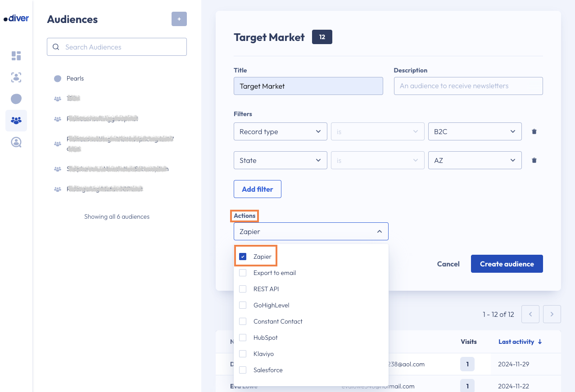This screenshot has height=392, width=575.
Task: Open the AZ state value dropdown
Action: (475, 160)
